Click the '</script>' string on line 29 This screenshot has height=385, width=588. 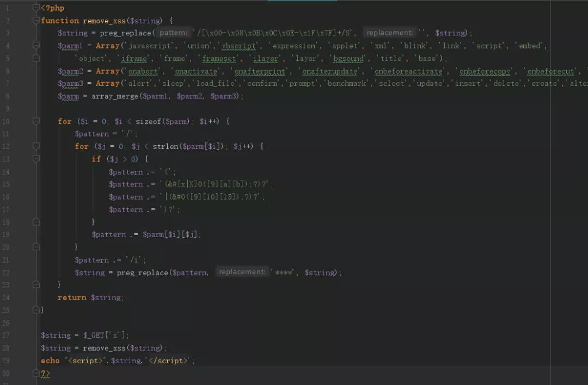168,361
